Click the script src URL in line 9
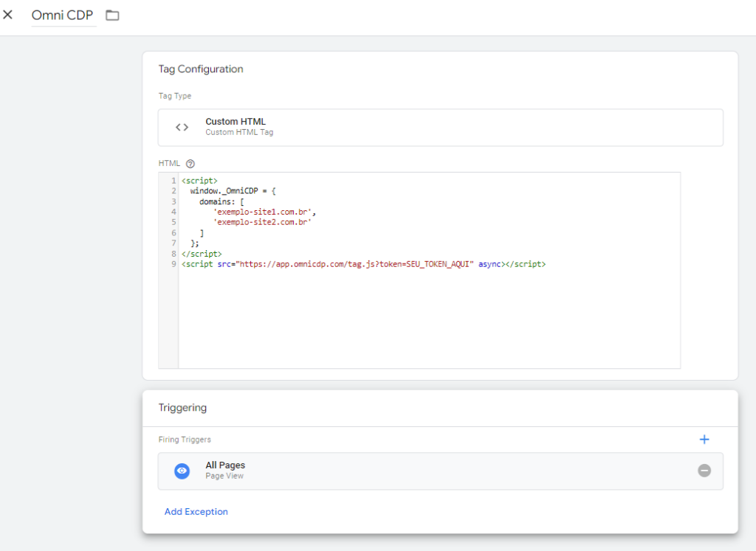The image size is (756, 551). 355,264
